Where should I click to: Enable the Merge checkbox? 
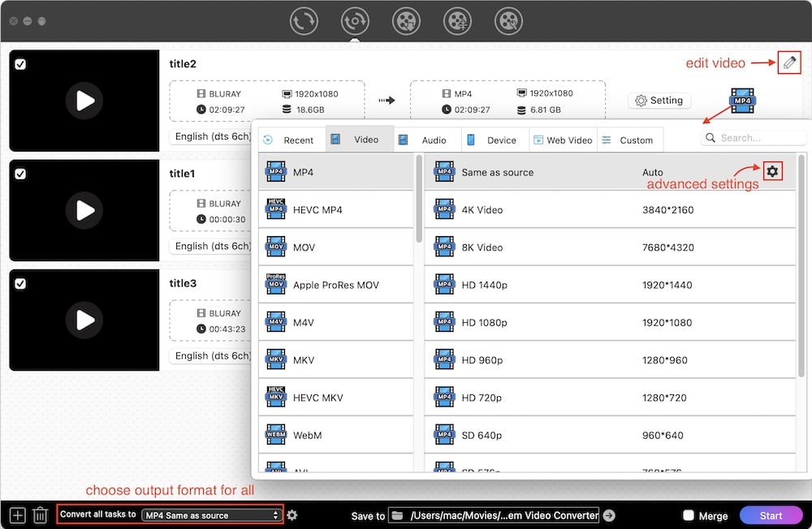coord(688,515)
